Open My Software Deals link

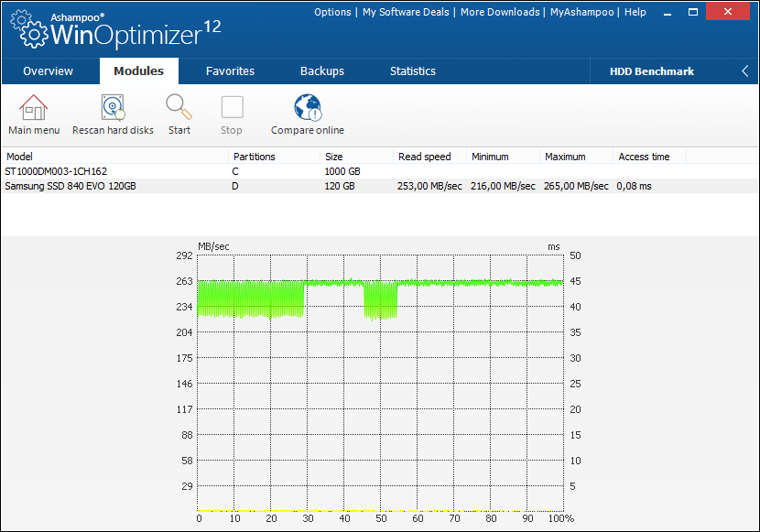coord(406,12)
